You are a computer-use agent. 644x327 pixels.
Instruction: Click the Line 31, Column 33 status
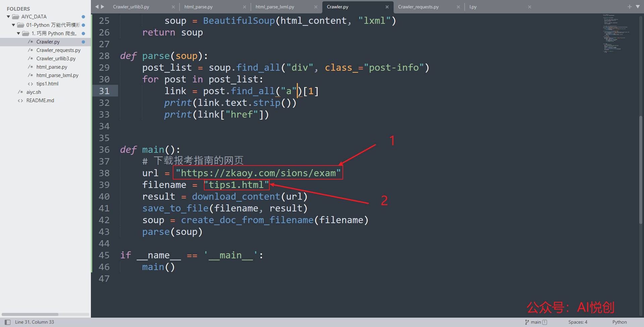(x=35, y=322)
